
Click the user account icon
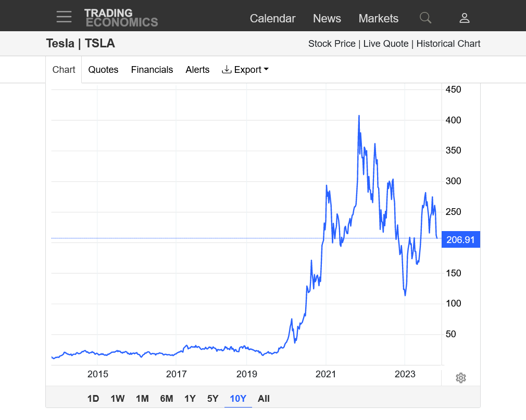point(464,18)
